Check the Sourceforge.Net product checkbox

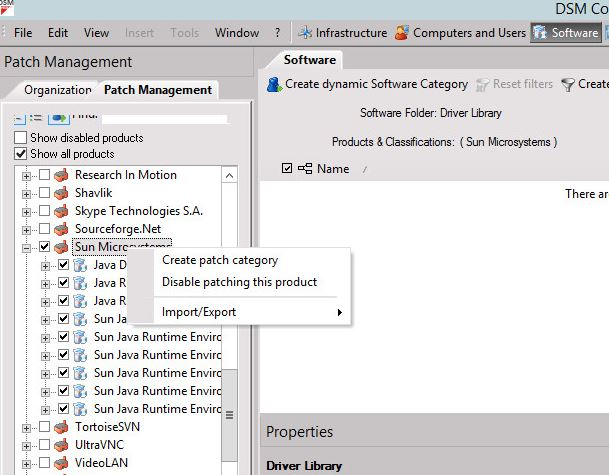(44, 229)
